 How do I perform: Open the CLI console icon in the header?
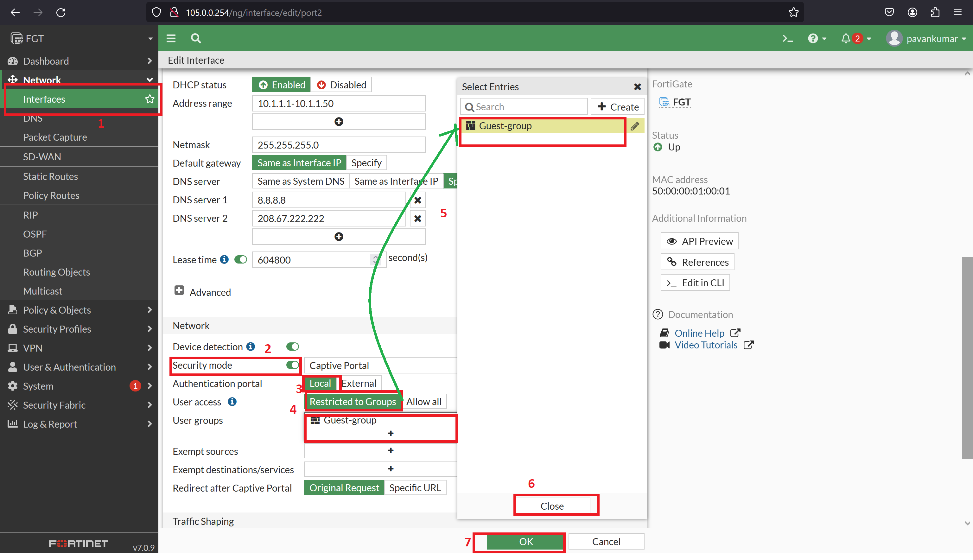[x=788, y=38]
